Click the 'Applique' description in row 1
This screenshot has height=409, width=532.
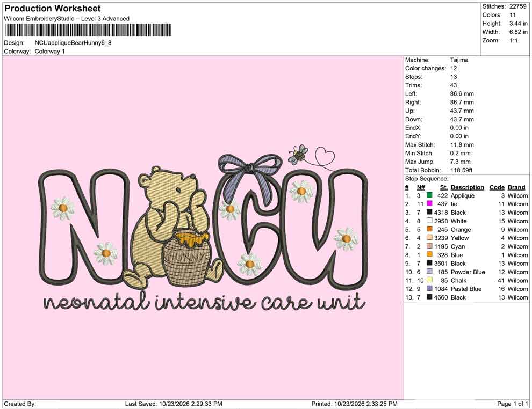point(463,195)
